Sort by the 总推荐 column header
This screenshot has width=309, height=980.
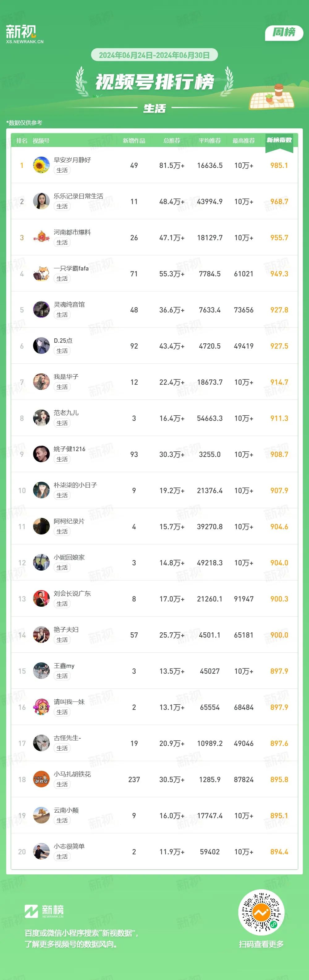(x=172, y=141)
